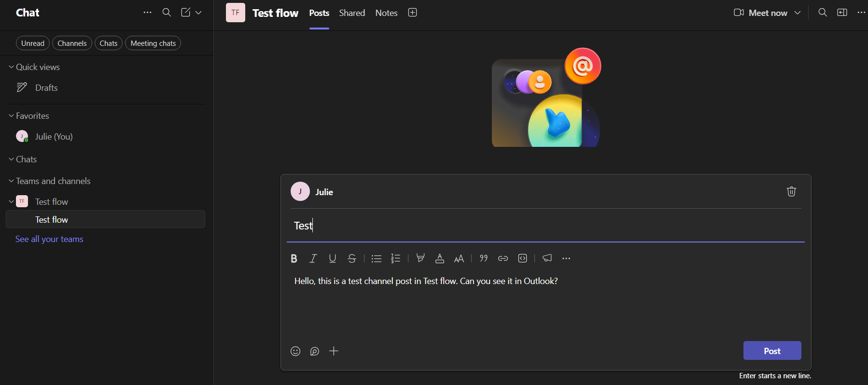Screen dimensions: 868x385
Task: Switch to the Notes tab
Action: pyautogui.click(x=387, y=13)
